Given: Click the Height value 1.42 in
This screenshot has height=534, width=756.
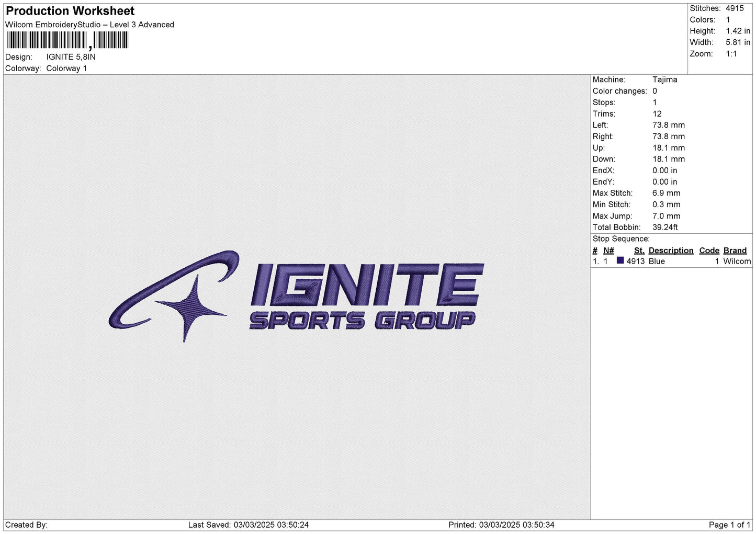Looking at the screenshot, I should (738, 31).
